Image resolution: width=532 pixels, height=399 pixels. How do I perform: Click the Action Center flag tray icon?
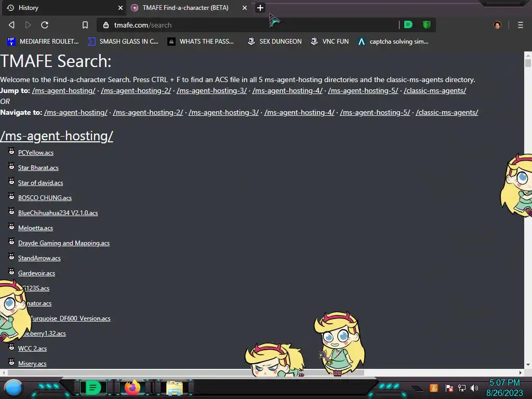point(449,388)
